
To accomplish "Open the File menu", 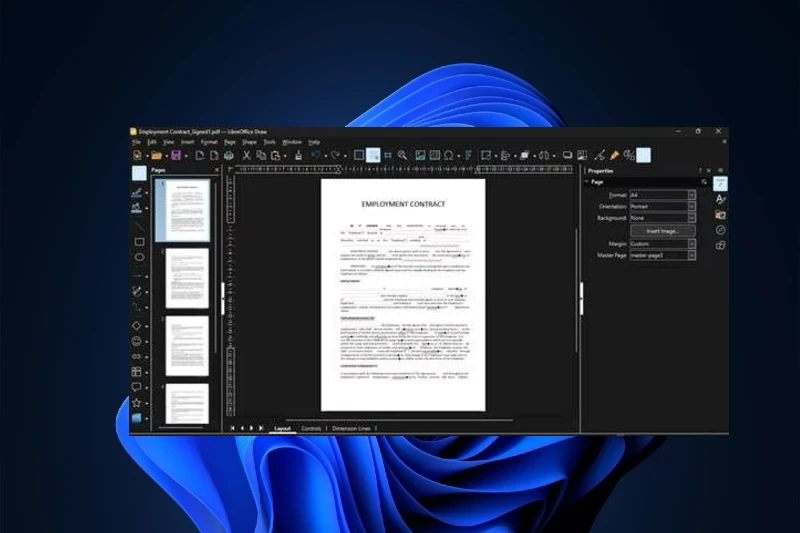I will tap(136, 142).
